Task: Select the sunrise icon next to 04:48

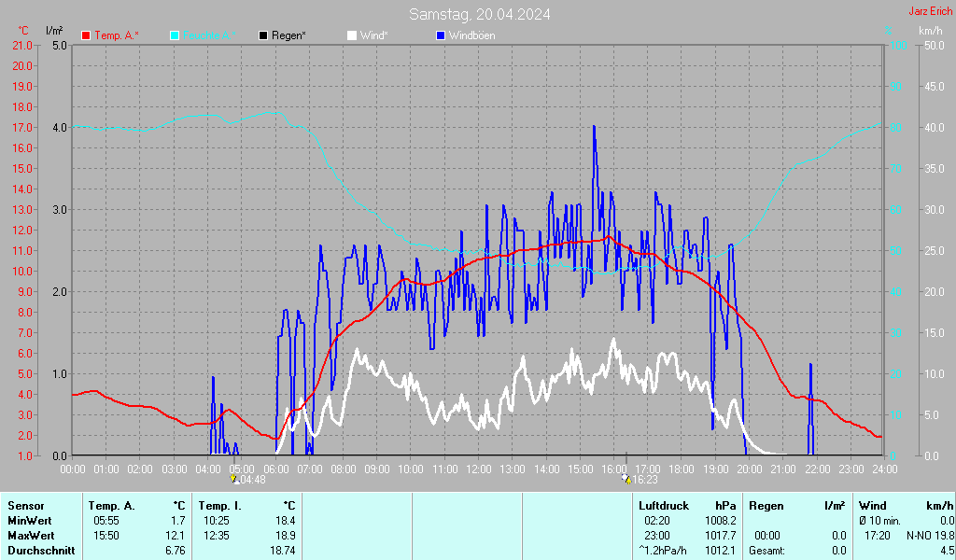Action: coord(234,480)
